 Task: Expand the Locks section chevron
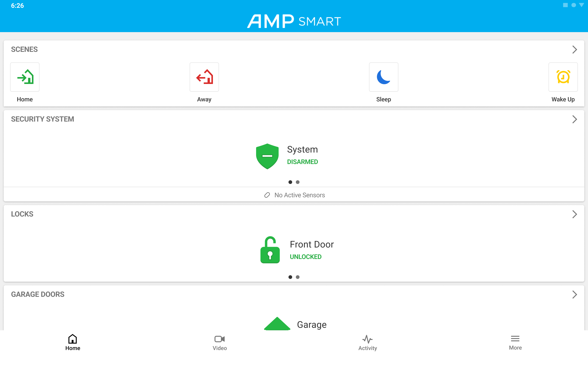click(x=574, y=214)
